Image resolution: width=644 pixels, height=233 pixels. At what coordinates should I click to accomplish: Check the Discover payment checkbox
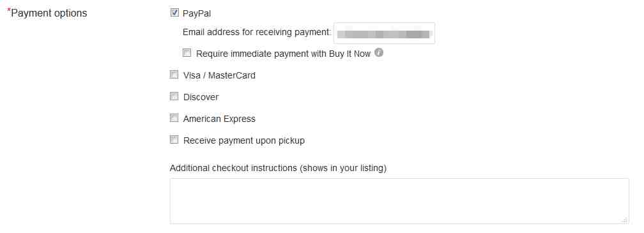pyautogui.click(x=174, y=96)
